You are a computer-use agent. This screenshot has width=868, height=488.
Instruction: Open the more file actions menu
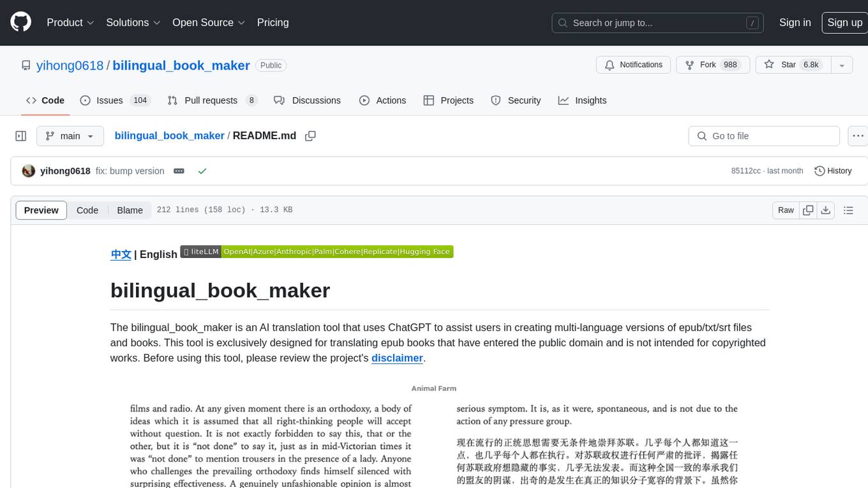click(858, 136)
